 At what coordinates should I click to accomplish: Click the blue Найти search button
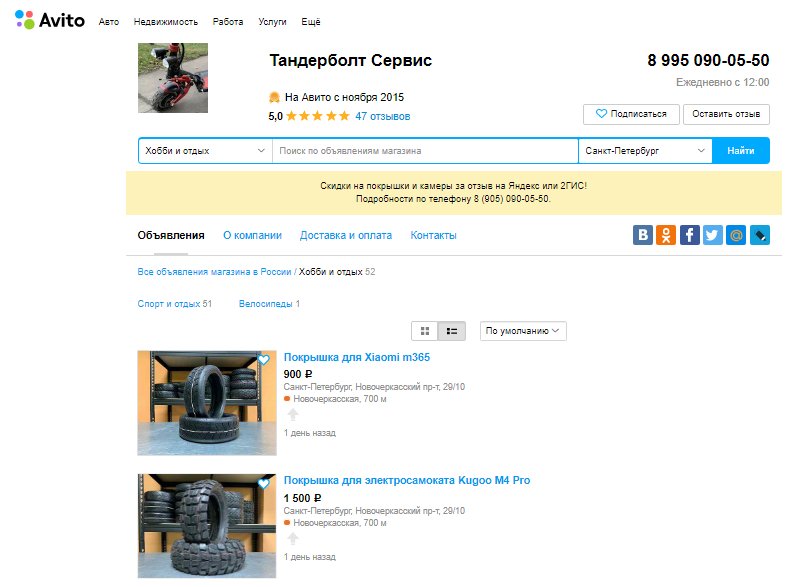coord(741,151)
